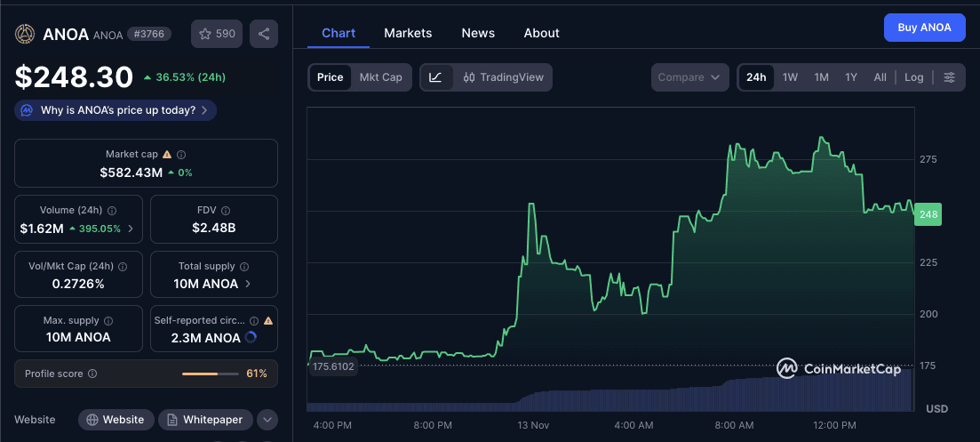Screen dimensions: 980x442
Task: Switch to TradingView candlestick chart
Action: coord(503,77)
